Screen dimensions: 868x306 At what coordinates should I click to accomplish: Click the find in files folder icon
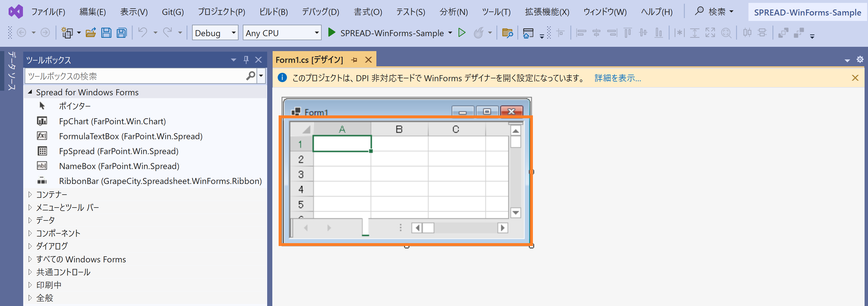point(507,33)
